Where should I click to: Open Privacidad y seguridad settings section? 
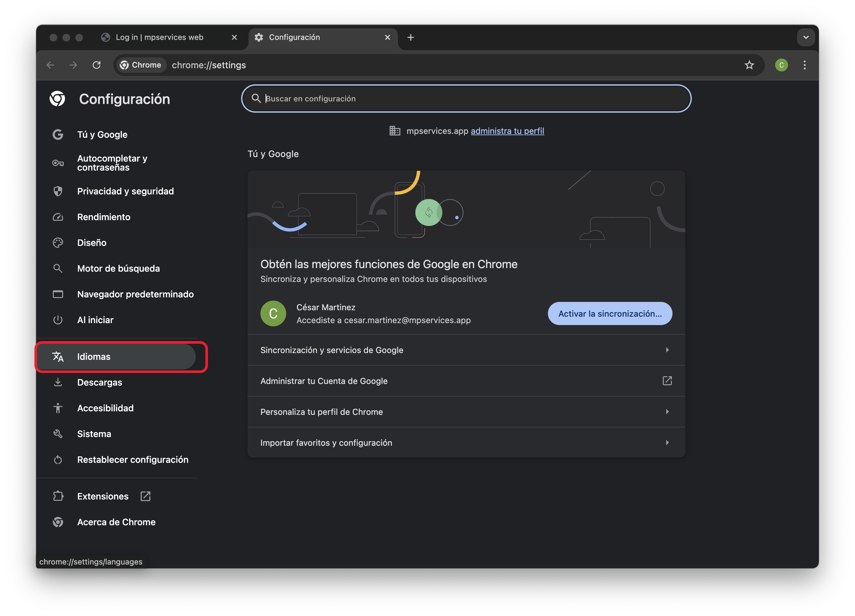(125, 191)
